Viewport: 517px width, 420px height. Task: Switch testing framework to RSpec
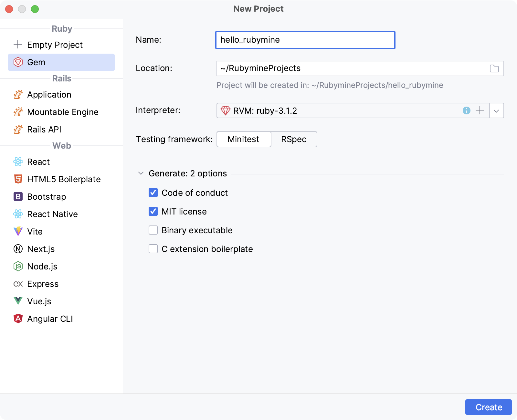[294, 139]
